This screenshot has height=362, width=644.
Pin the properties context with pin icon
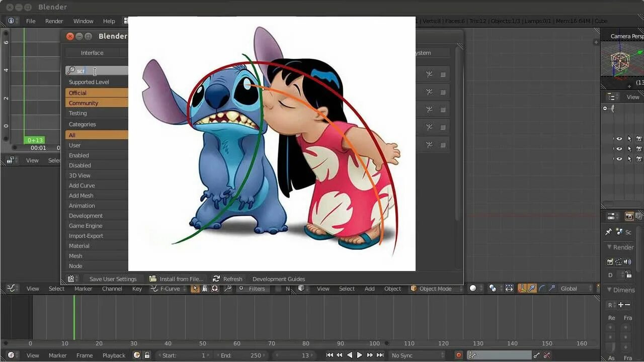click(608, 232)
